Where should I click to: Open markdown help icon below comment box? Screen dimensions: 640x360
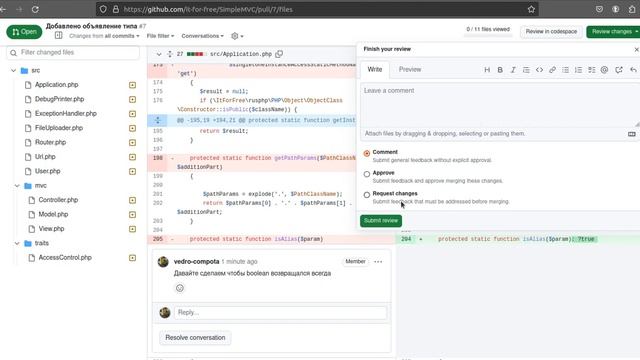click(631, 134)
